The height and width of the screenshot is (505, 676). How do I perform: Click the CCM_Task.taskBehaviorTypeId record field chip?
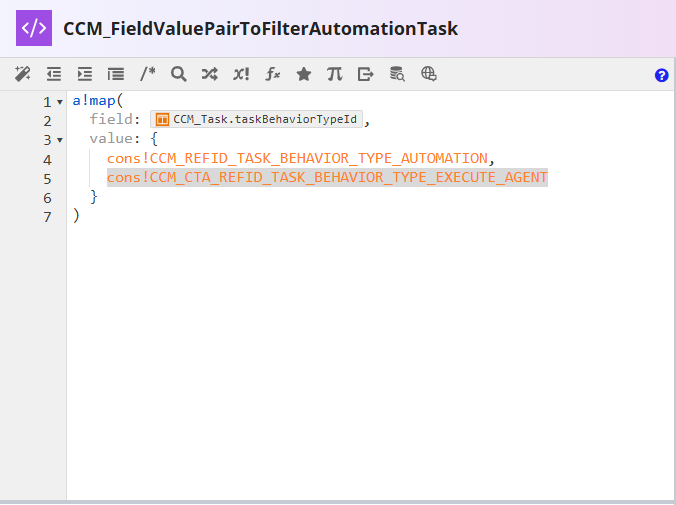(x=257, y=119)
